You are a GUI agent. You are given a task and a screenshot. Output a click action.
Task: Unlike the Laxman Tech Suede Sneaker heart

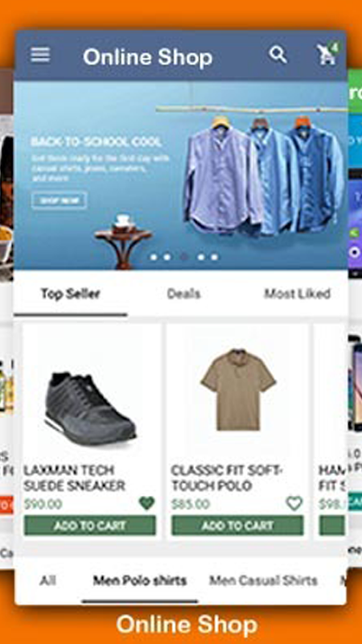146,503
